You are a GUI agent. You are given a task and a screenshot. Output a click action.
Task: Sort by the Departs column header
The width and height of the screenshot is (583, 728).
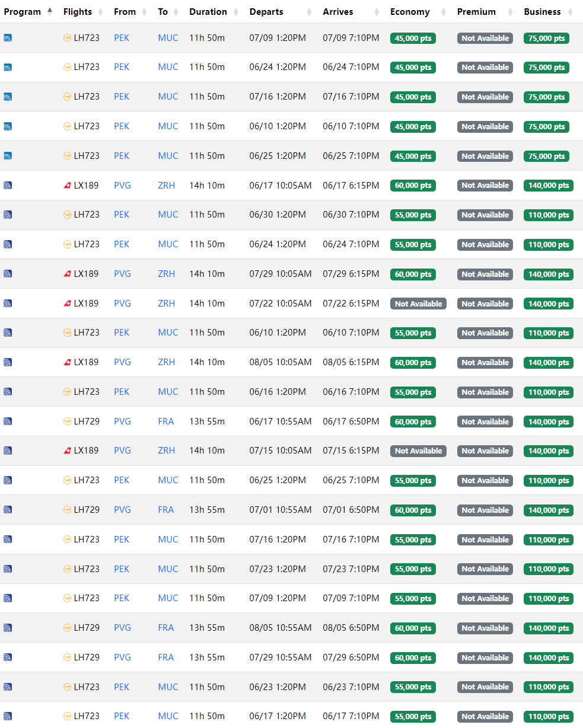[266, 12]
